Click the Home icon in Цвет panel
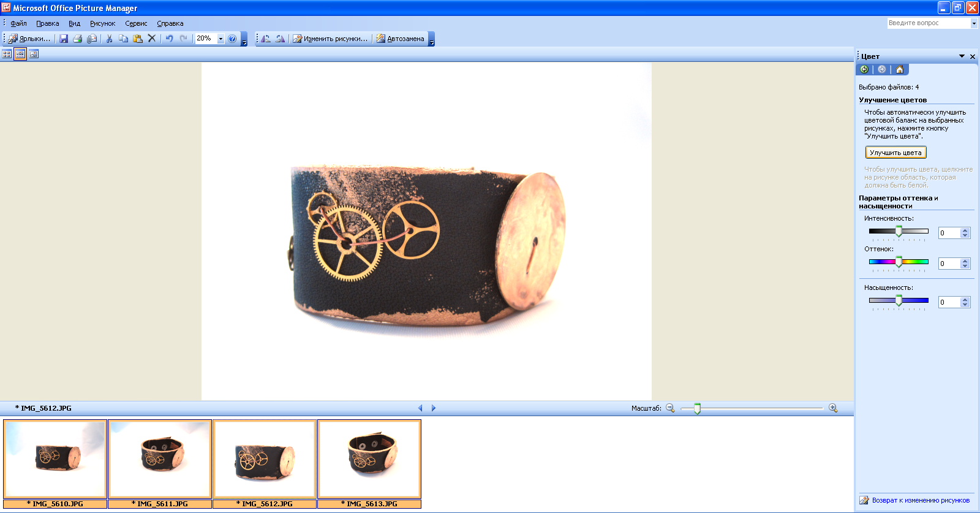Screen dimensions: 980x513 coord(899,69)
